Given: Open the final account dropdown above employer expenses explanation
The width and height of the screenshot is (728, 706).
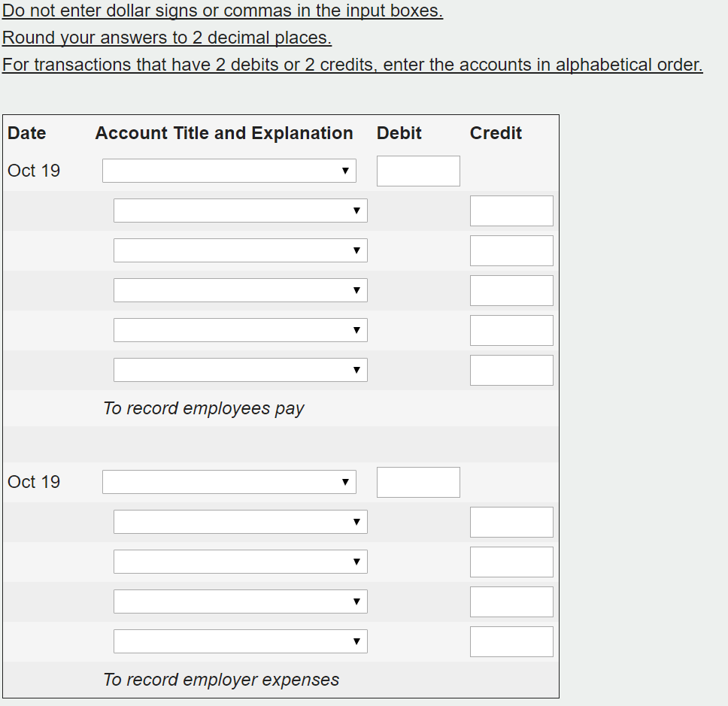Looking at the screenshot, I should 240,641.
